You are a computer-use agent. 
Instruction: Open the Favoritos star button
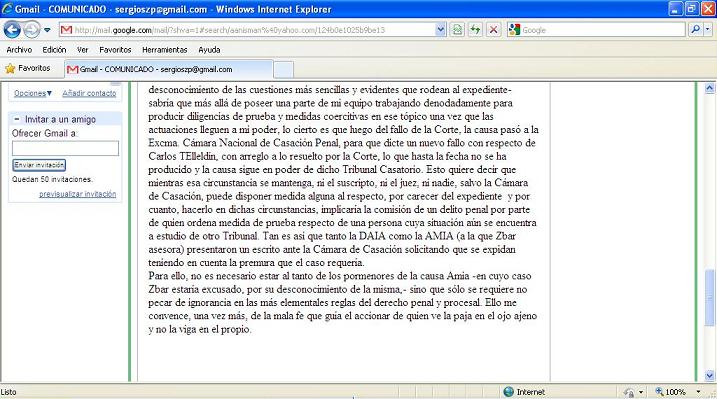27,69
